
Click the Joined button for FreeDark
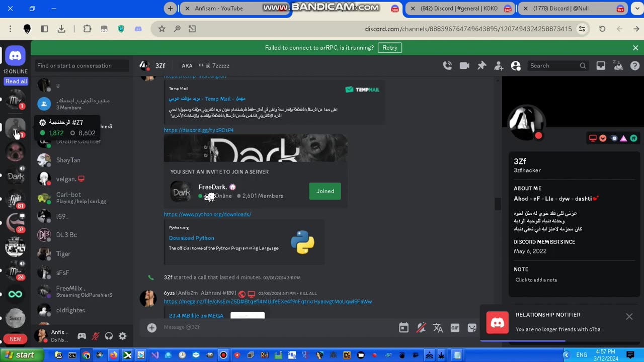(x=325, y=191)
